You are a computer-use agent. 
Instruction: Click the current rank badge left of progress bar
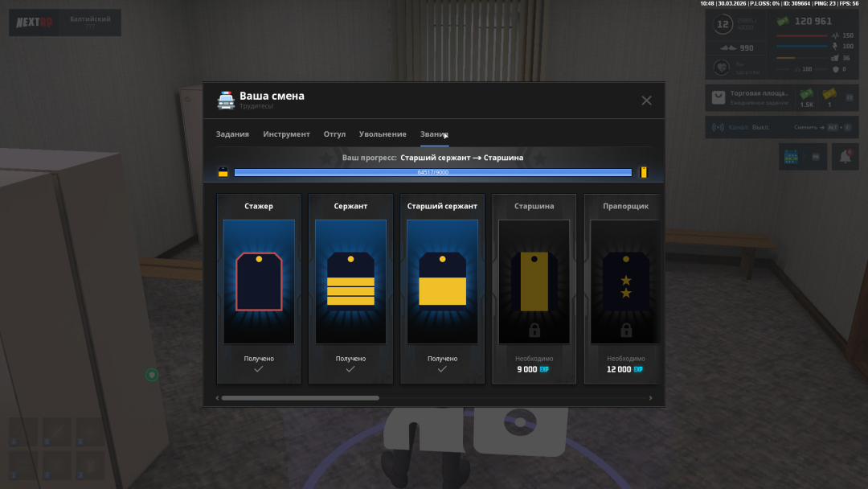223,172
